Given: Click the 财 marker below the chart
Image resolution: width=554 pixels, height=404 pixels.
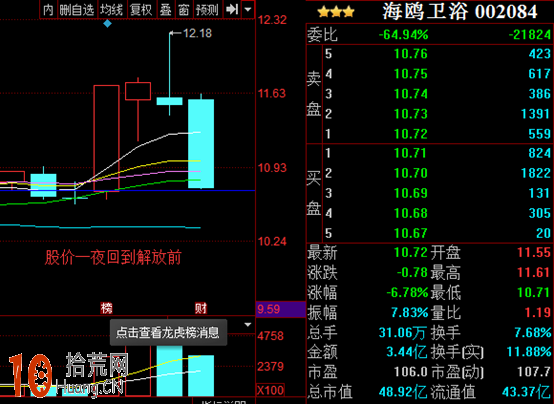Looking at the screenshot, I should (201, 308).
